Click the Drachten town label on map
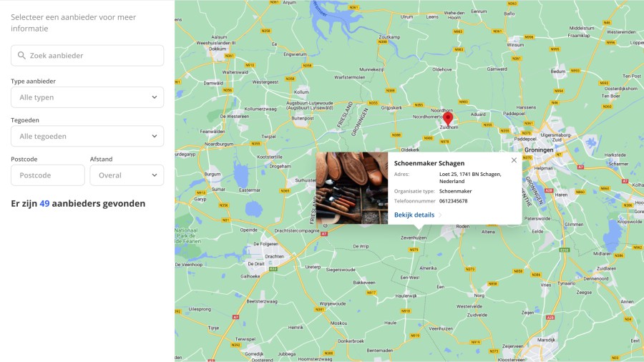The image size is (644, 362). tap(274, 256)
